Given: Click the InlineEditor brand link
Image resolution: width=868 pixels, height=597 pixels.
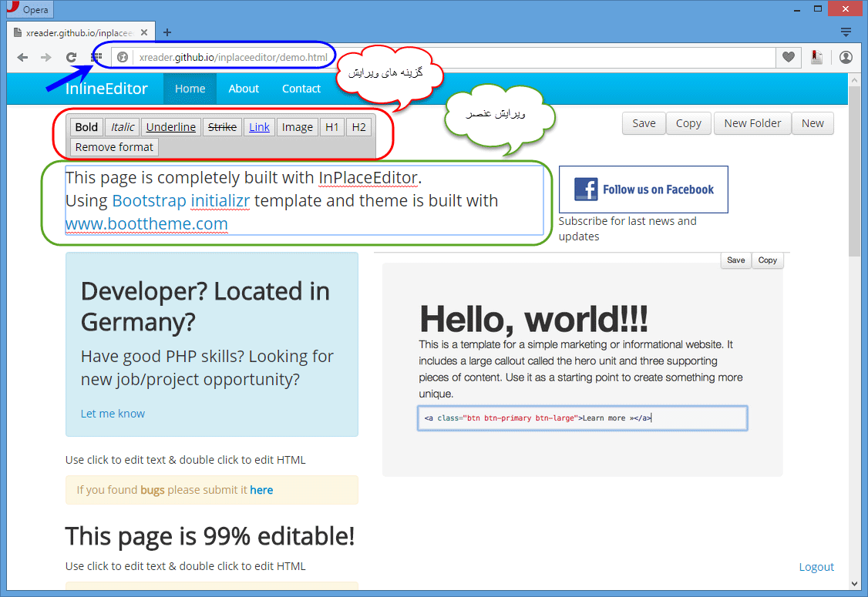Looking at the screenshot, I should click(x=106, y=89).
